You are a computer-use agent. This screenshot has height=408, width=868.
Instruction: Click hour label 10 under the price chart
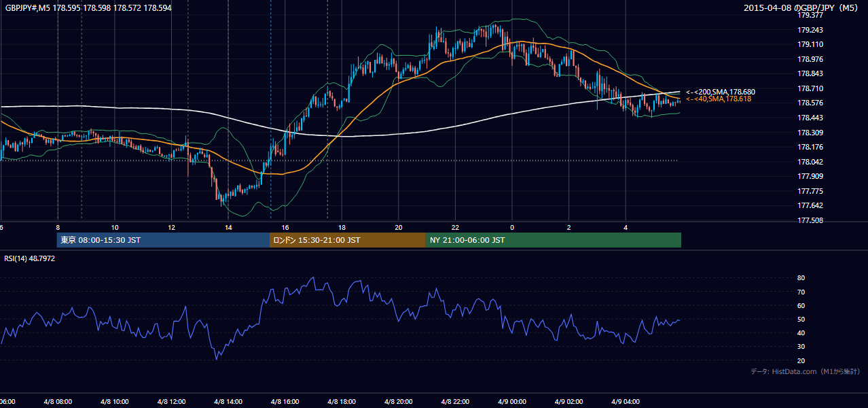[x=115, y=227]
